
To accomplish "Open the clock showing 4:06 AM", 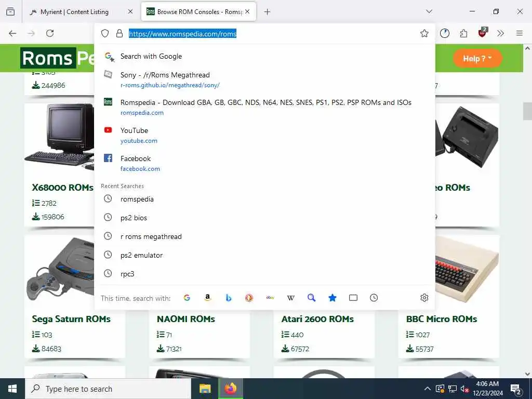I will pyautogui.click(x=487, y=389).
